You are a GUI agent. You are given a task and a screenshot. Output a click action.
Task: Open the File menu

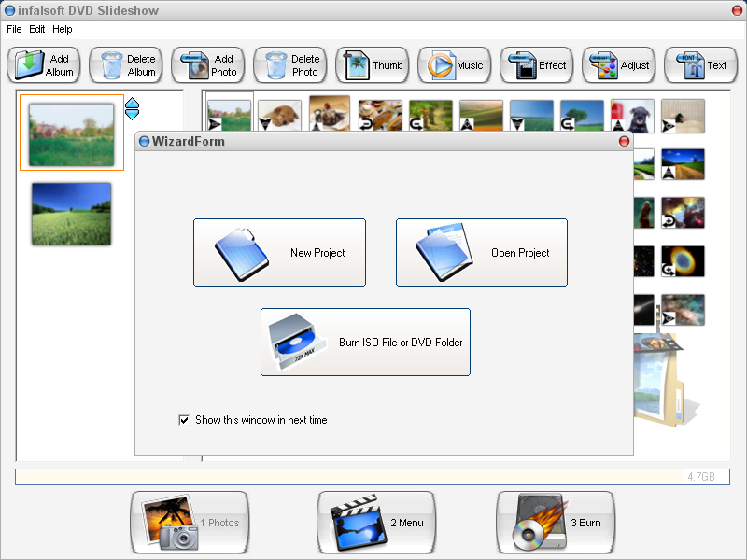tap(14, 29)
